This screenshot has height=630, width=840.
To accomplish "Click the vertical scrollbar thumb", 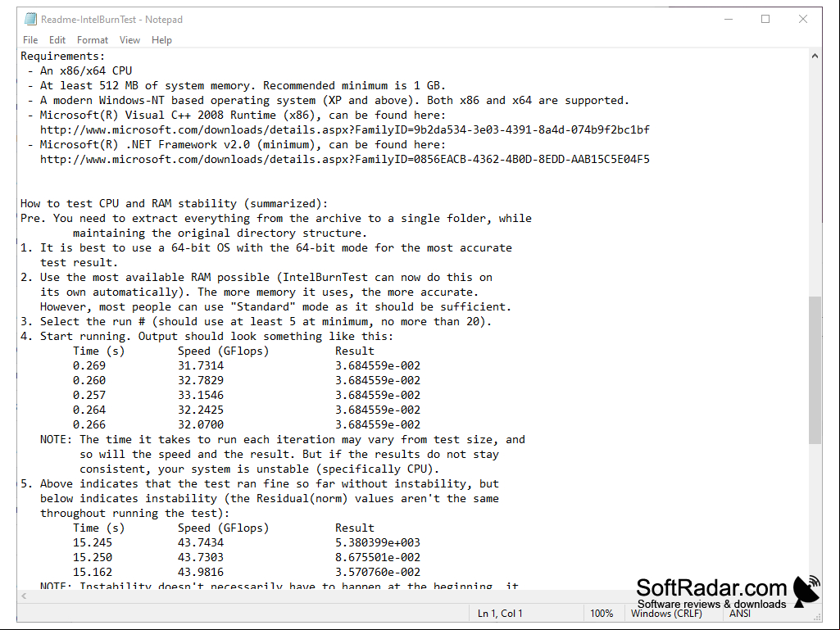I will 815,370.
